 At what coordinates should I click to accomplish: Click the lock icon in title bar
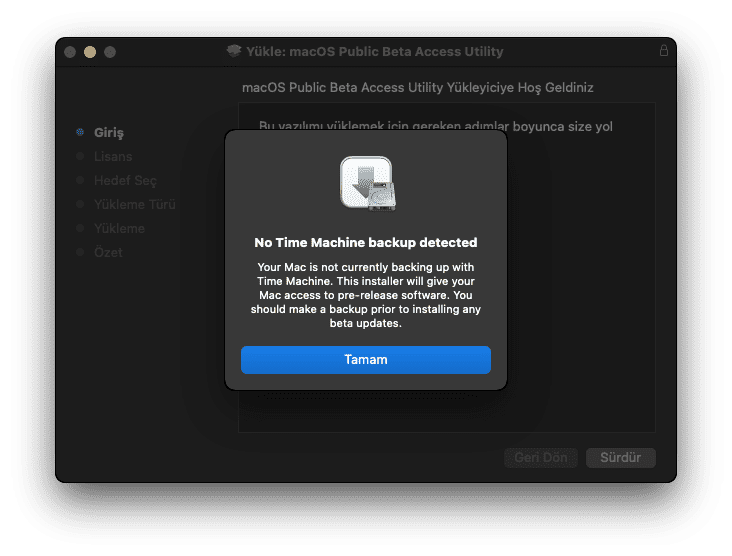[664, 50]
